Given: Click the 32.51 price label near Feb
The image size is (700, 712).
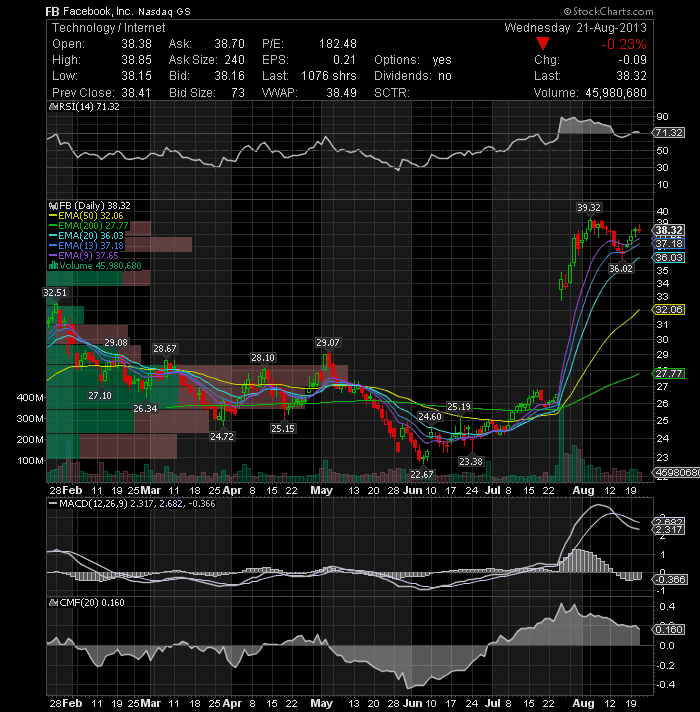Looking at the screenshot, I should point(55,293).
